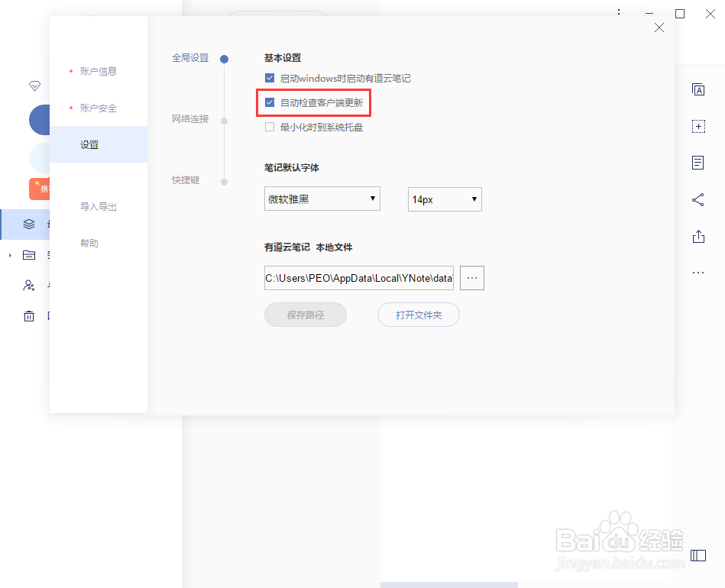Expand the folder tree arrow in sidebar

[x=10, y=255]
